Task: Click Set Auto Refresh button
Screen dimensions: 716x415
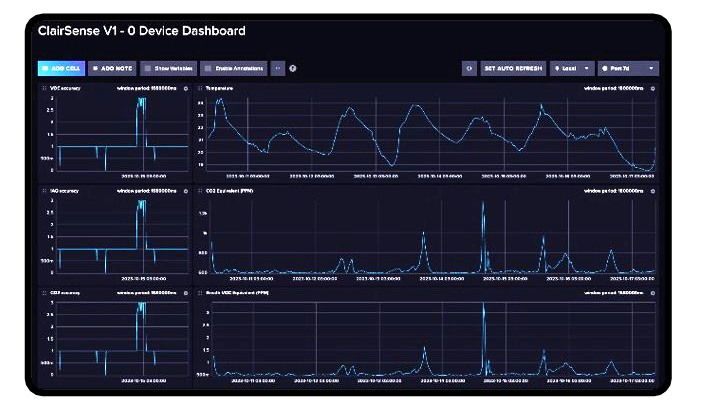Action: click(513, 68)
